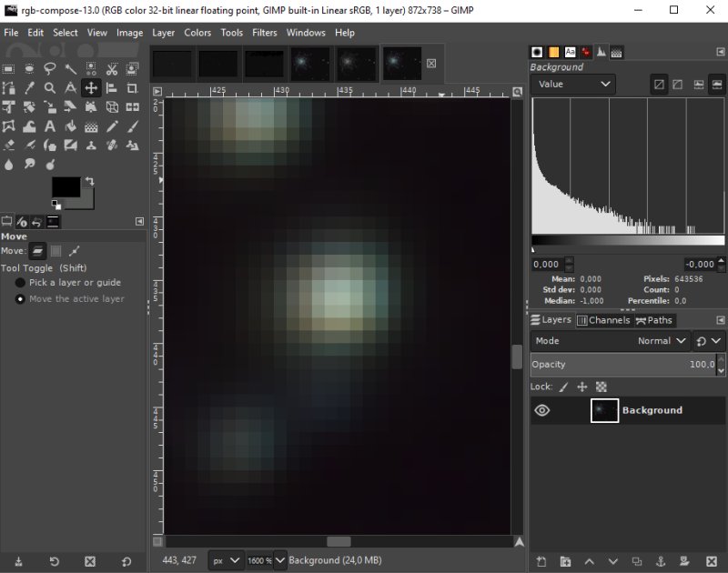Screen dimensions: 728x573
Task: Delete the Background layer
Action: (x=712, y=562)
